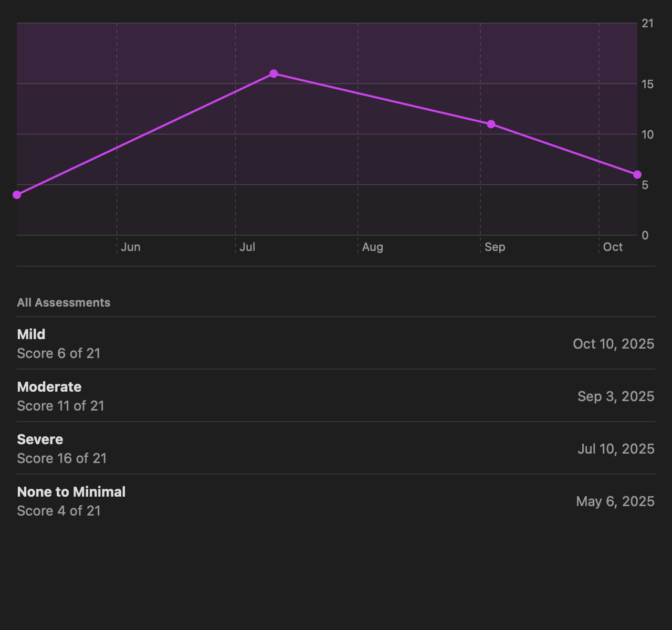The height and width of the screenshot is (630, 672).
Task: Click the Oct 10, 2025 date
Action: pyautogui.click(x=614, y=344)
